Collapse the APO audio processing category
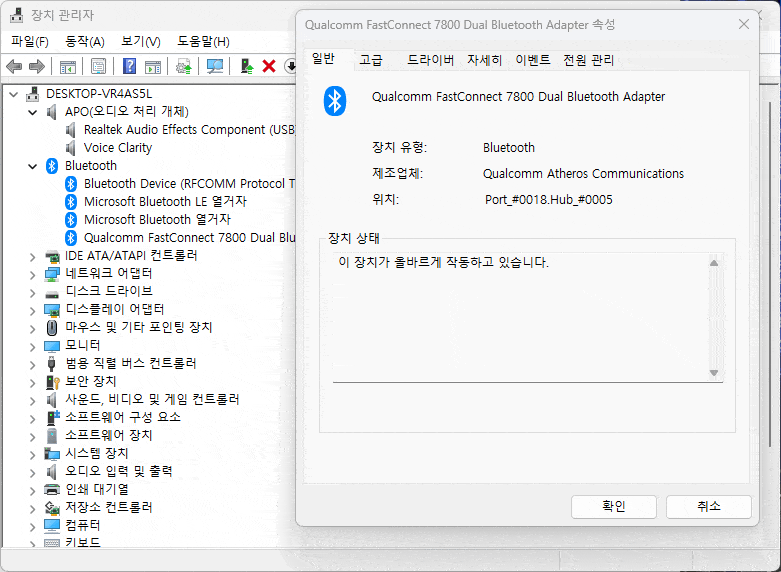This screenshot has width=781, height=572. 33,112
